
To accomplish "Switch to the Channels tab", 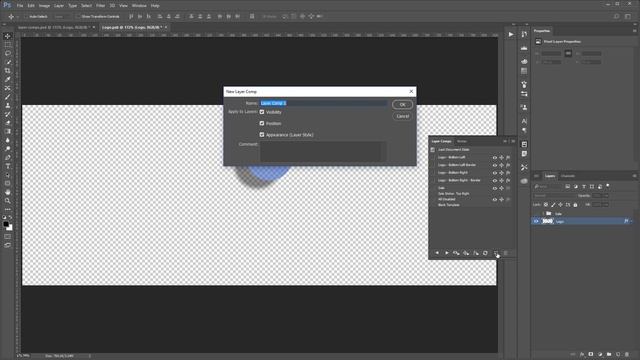I will [x=568, y=176].
